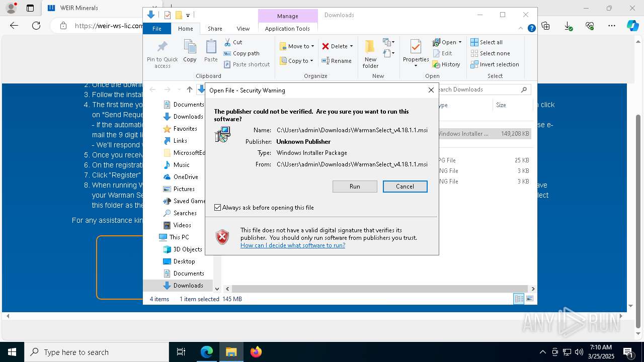
Task: Select the Home ribbon tab
Action: [185, 29]
